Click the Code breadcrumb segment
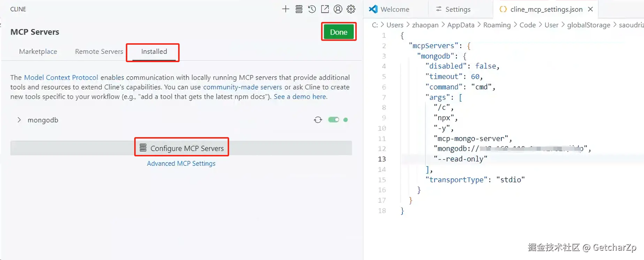Screen dimensions: 644x260 pyautogui.click(x=528, y=25)
